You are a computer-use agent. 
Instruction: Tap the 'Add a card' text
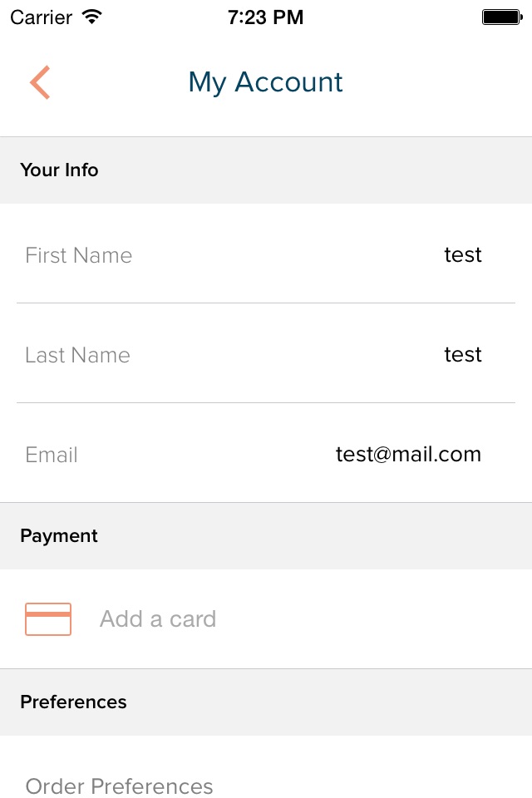158,618
